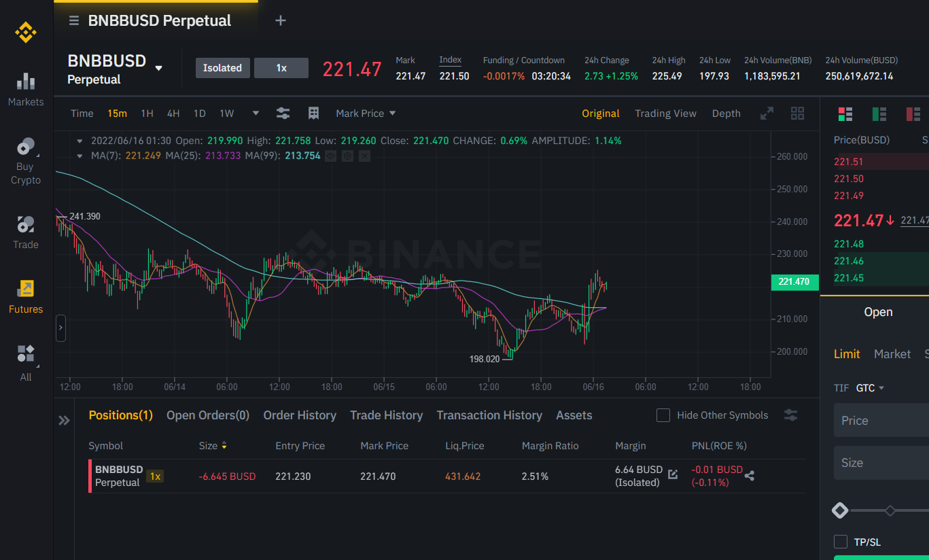929x560 pixels.
Task: Sort positions by Size column arrows
Action: click(224, 446)
